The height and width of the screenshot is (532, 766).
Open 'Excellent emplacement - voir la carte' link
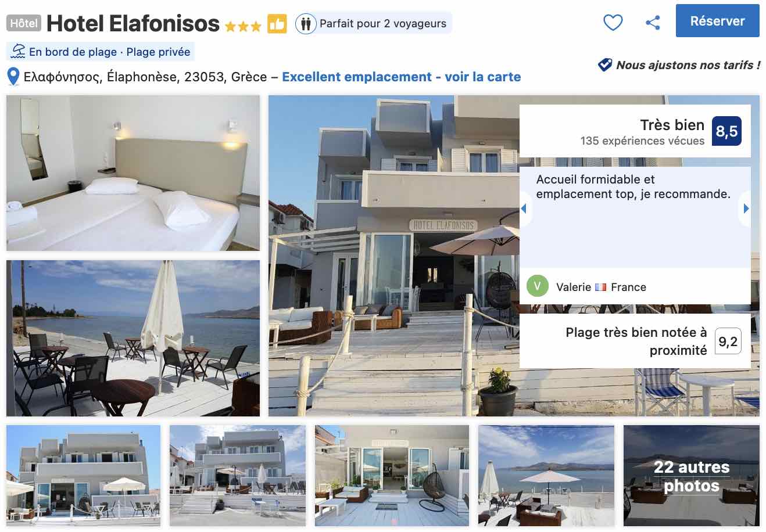401,77
